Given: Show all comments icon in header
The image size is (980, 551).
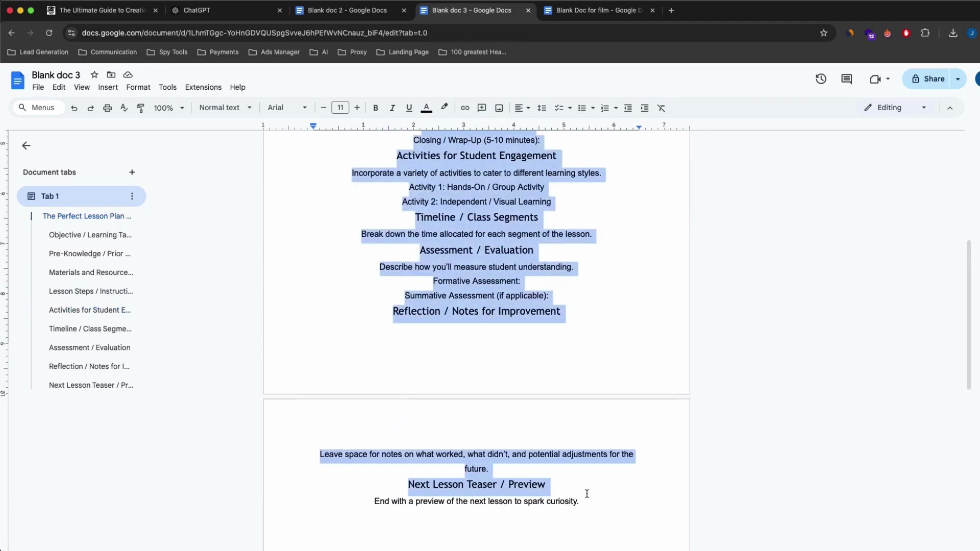Looking at the screenshot, I should [x=847, y=79].
